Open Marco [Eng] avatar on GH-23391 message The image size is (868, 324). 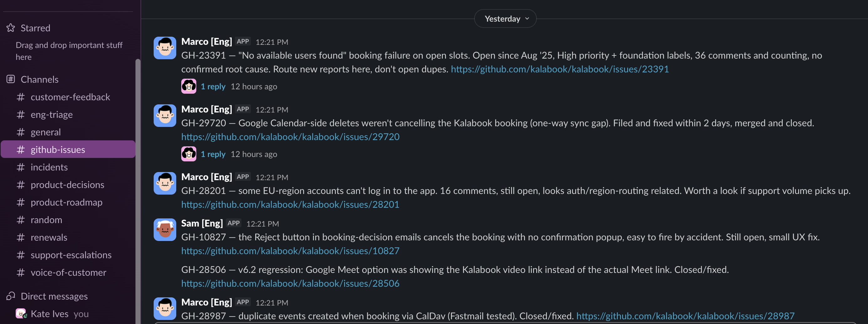pyautogui.click(x=165, y=48)
